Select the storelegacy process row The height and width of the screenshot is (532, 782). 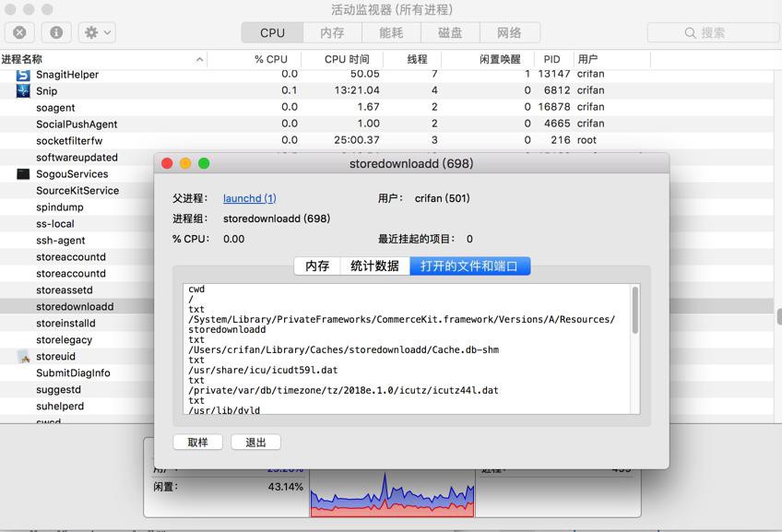point(77,339)
